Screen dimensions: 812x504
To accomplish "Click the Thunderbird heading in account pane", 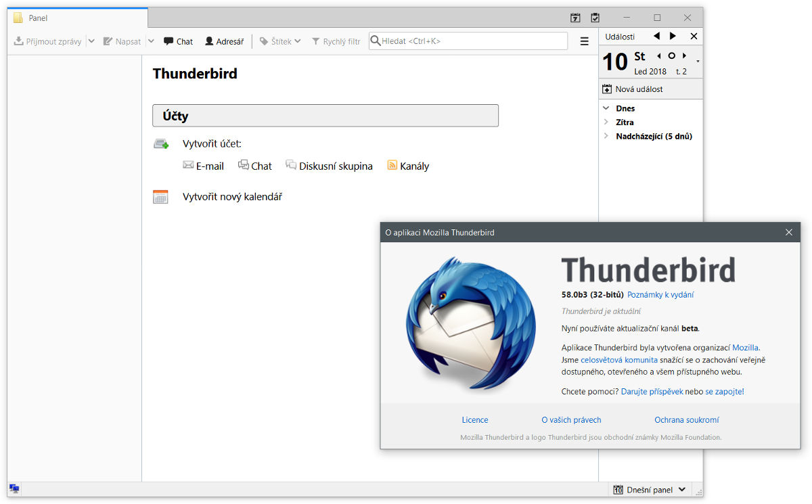I will pyautogui.click(x=195, y=74).
